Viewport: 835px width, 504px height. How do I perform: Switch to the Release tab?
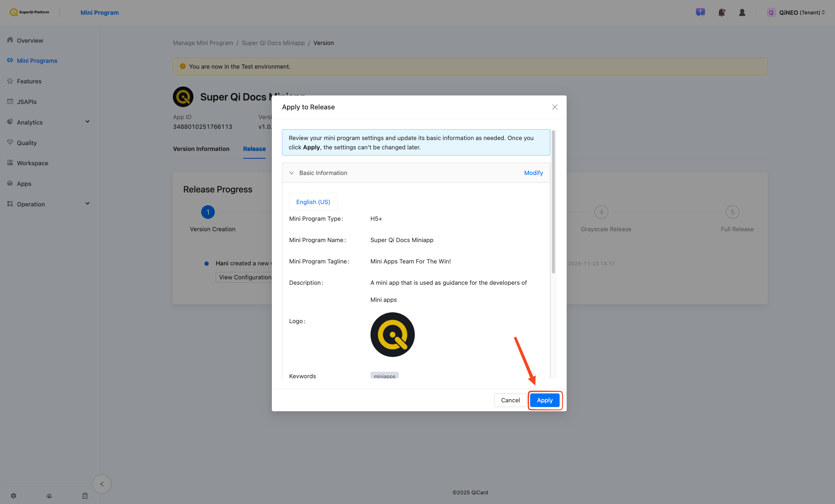pyautogui.click(x=254, y=149)
